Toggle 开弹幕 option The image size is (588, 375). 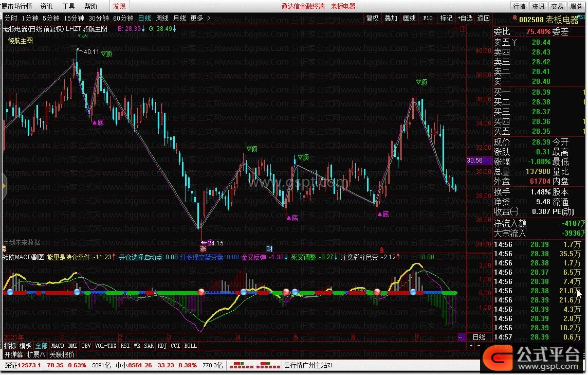click(x=13, y=354)
